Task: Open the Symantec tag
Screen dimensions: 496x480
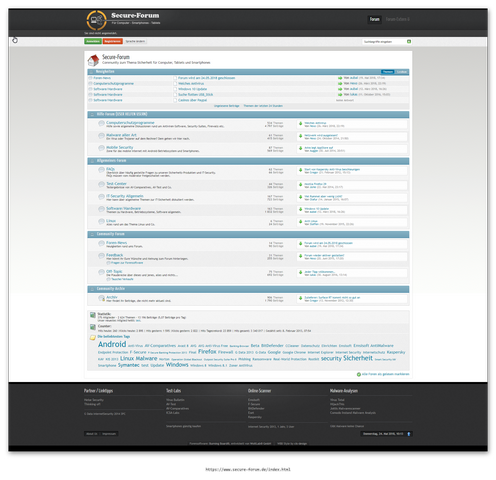Action: (x=129, y=365)
